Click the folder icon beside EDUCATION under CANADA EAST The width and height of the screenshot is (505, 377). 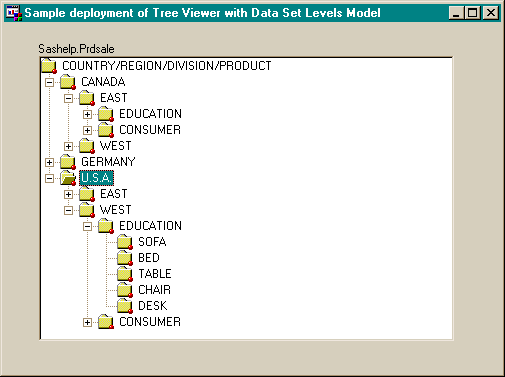(106, 114)
